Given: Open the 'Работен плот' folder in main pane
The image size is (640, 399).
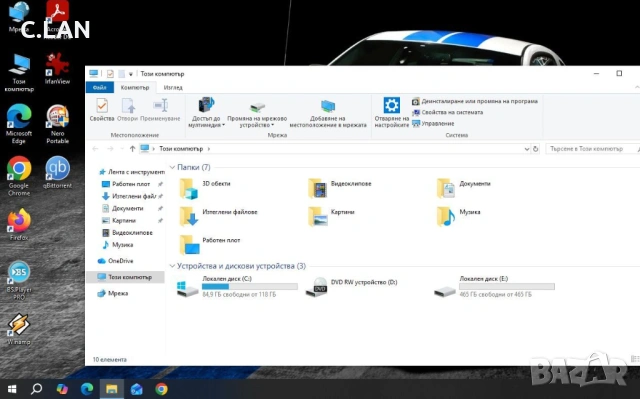Looking at the screenshot, I should [x=210, y=244].
